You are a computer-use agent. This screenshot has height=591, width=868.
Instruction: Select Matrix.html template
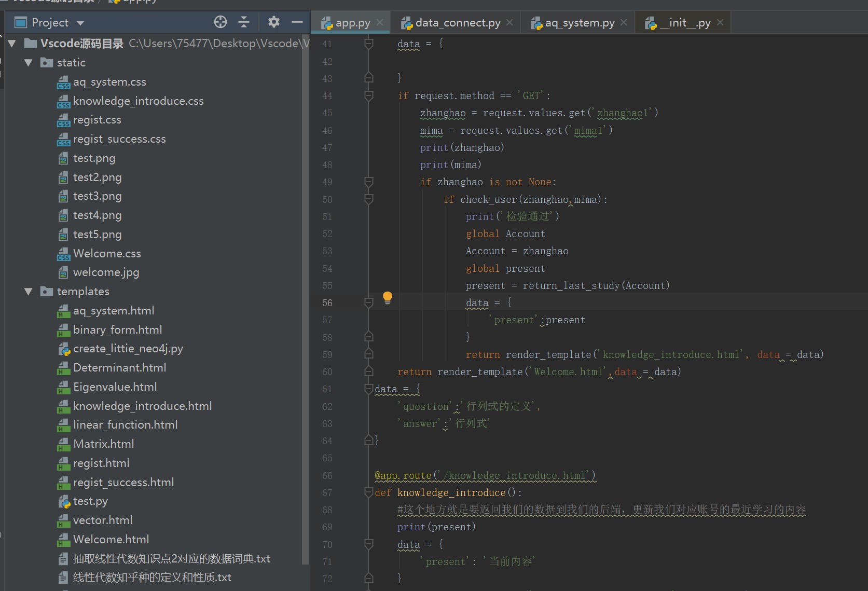103,444
